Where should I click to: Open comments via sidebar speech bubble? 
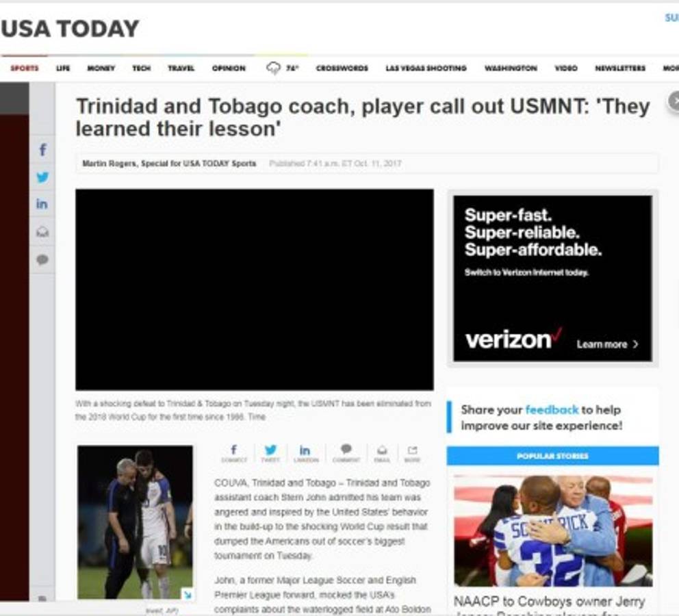coord(42,259)
